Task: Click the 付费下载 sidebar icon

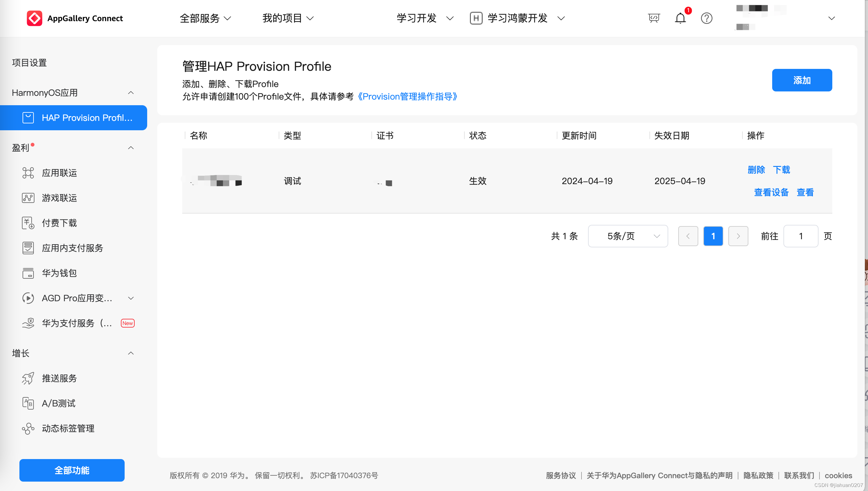Action: pos(28,223)
